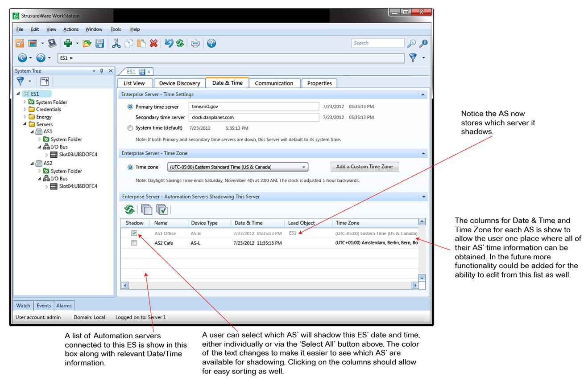Click the Paste clipboard icon
This screenshot has height=385, width=588.
141,43
